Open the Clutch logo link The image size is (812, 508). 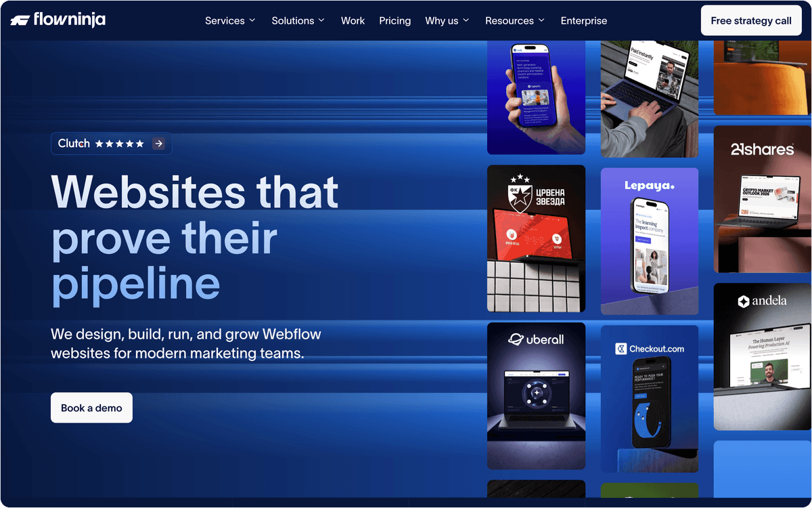74,144
